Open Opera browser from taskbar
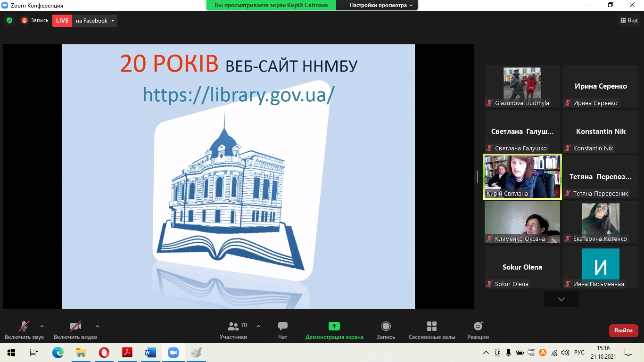644x362 pixels. (x=104, y=353)
